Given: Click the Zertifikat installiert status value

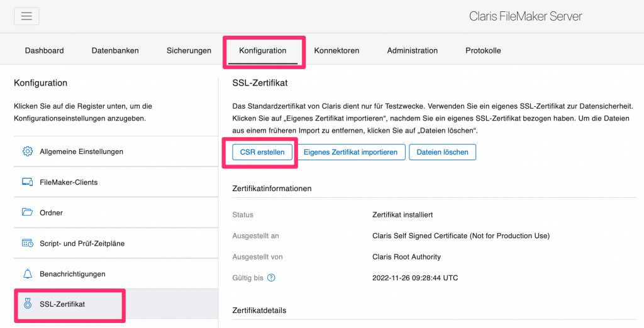Looking at the screenshot, I should coord(402,215).
